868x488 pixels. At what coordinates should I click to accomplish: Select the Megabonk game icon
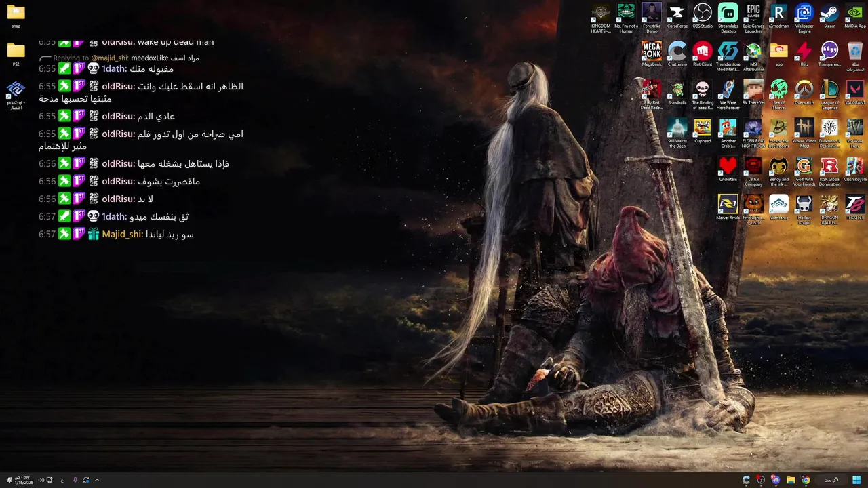[x=652, y=54]
